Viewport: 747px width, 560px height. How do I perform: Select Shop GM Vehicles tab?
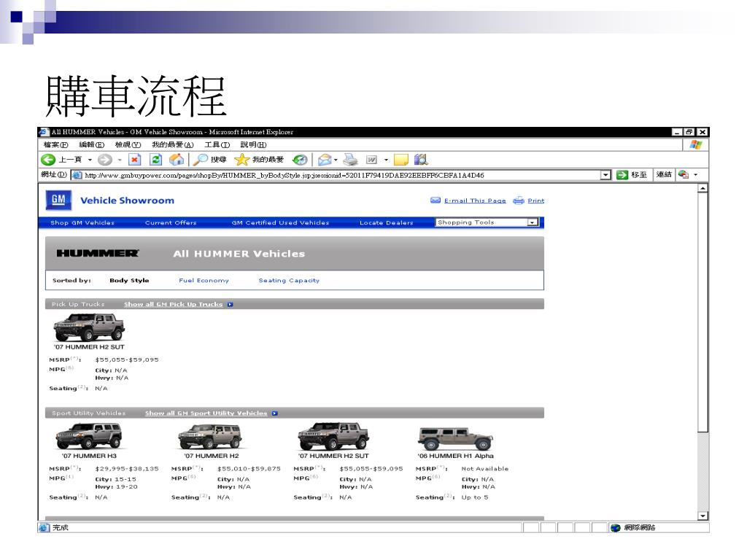82,222
